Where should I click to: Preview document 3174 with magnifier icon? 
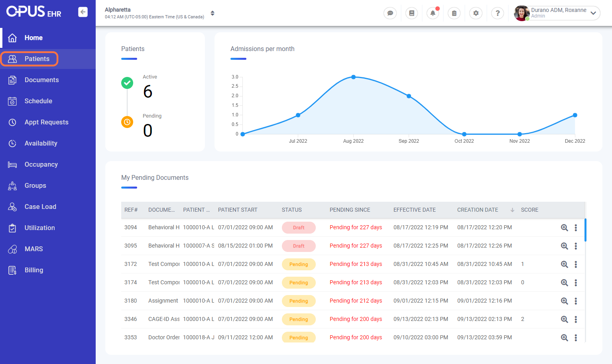pos(565,283)
